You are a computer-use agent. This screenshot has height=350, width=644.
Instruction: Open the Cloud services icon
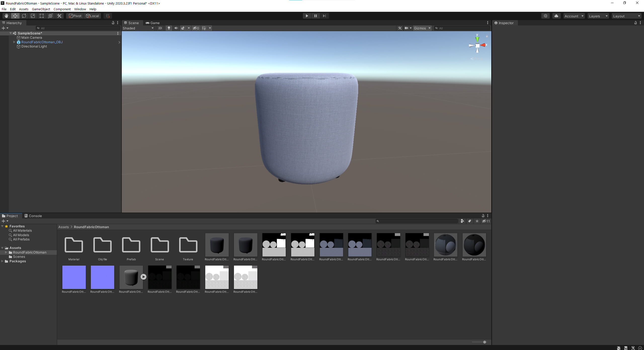[556, 16]
